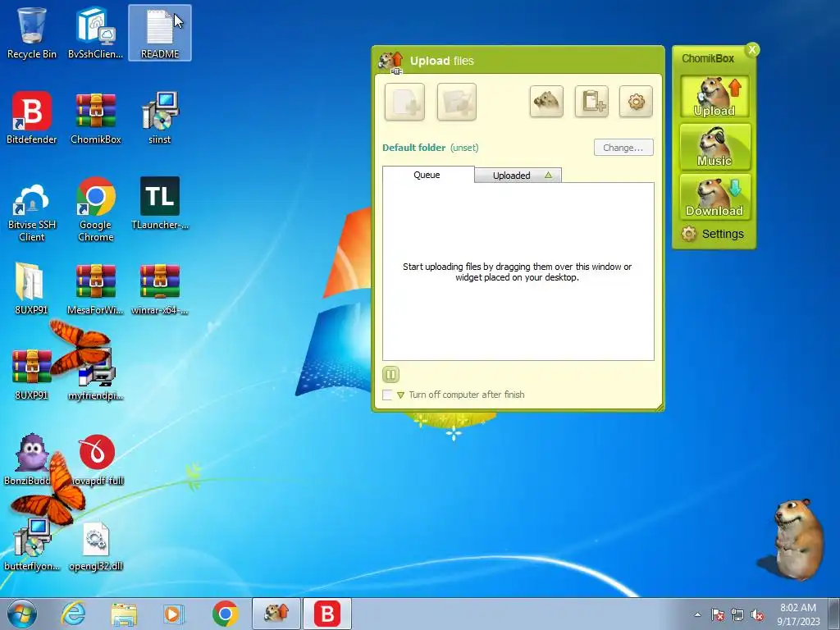Click the muted volume tray icon
This screenshot has width=840, height=630.
tap(757, 614)
